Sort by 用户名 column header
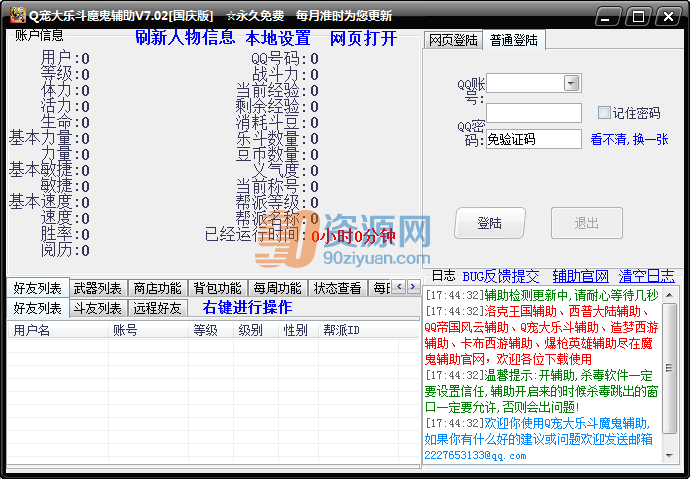Screen dimensions: 690x479 [x=58, y=330]
